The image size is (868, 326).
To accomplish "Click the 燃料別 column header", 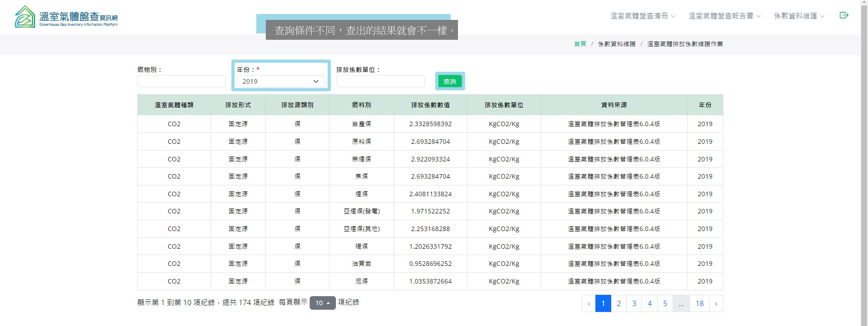I will click(361, 105).
